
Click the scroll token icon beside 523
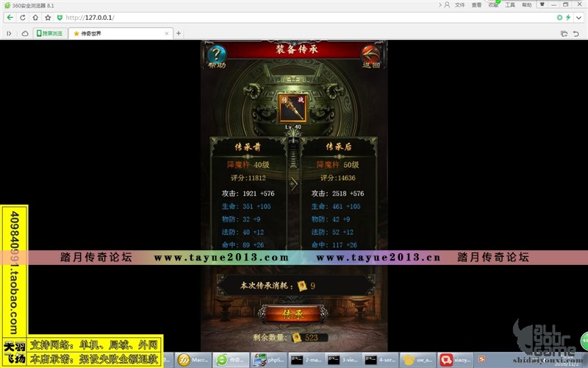point(296,337)
